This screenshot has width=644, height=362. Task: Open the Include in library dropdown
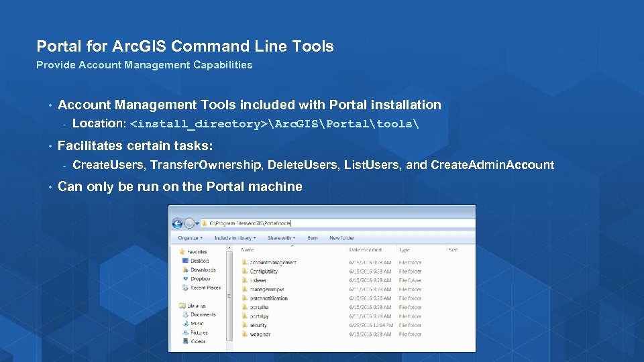coord(235,238)
